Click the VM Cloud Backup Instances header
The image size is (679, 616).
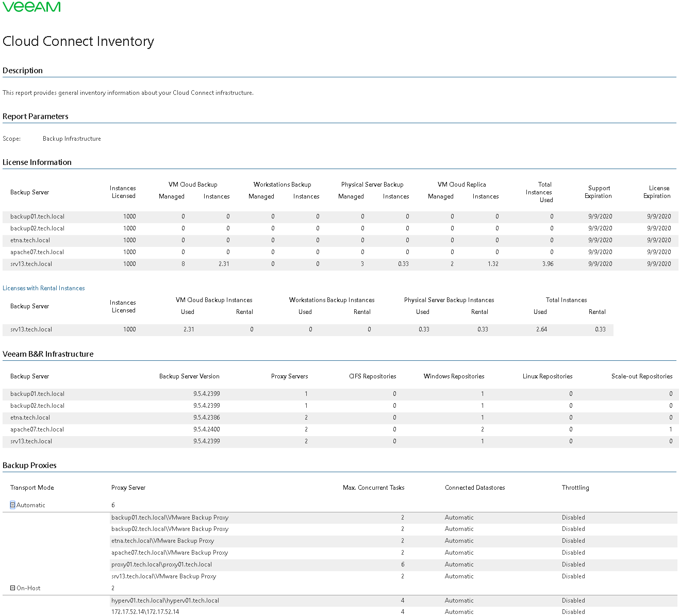(214, 300)
